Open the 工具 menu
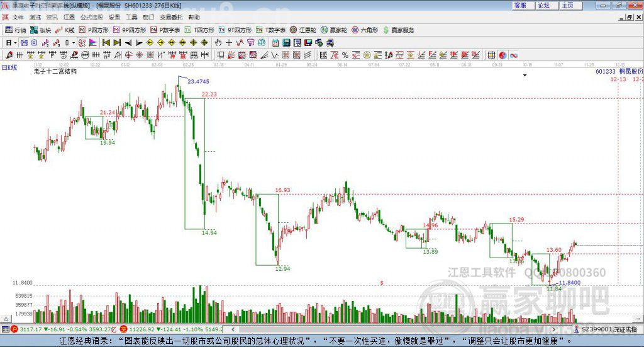The height and width of the screenshot is (347, 644). (x=131, y=17)
